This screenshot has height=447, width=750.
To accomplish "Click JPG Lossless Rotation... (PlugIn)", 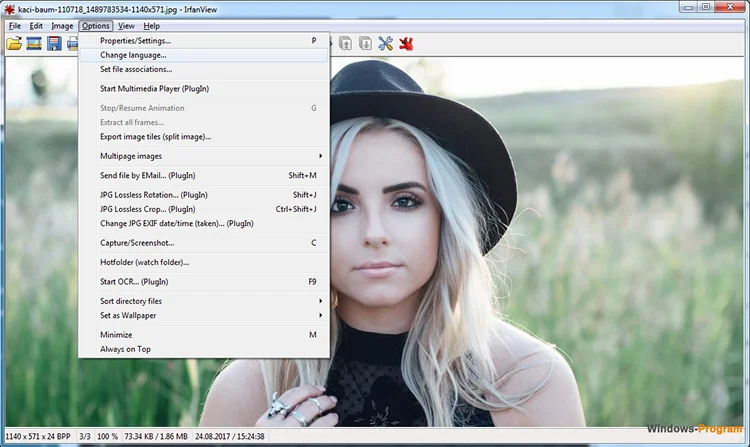I will pyautogui.click(x=154, y=195).
